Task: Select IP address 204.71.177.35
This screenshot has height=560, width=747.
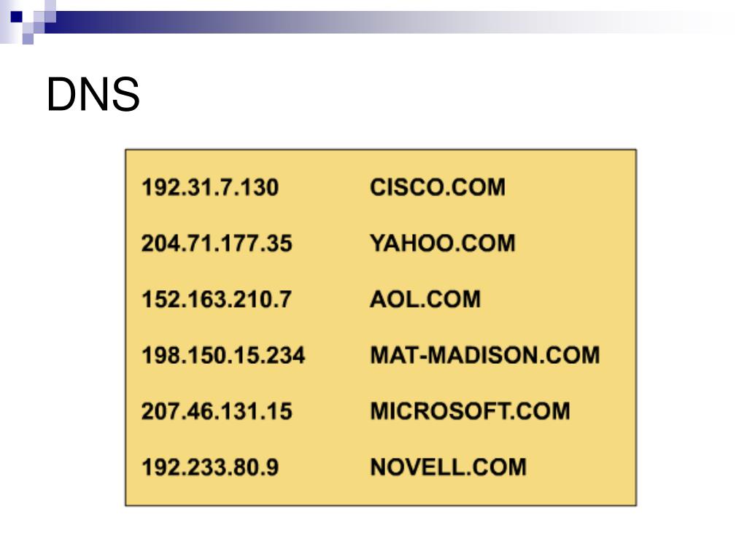Action: (x=216, y=244)
